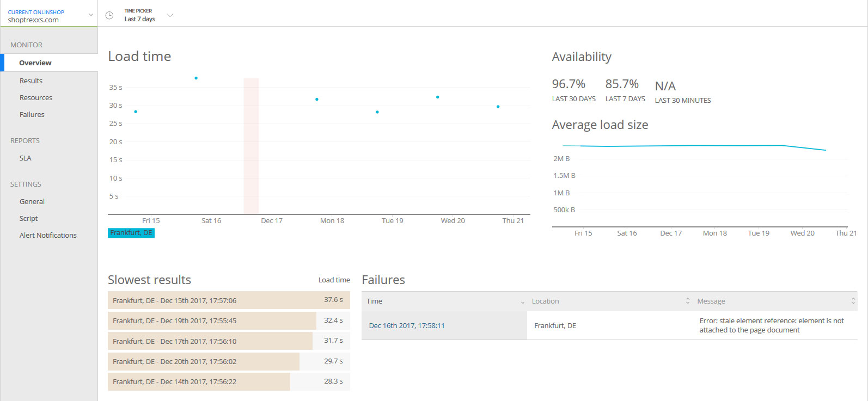868x401 pixels.
Task: Expand the Current Onlineshop selector chevron
Action: (x=90, y=15)
